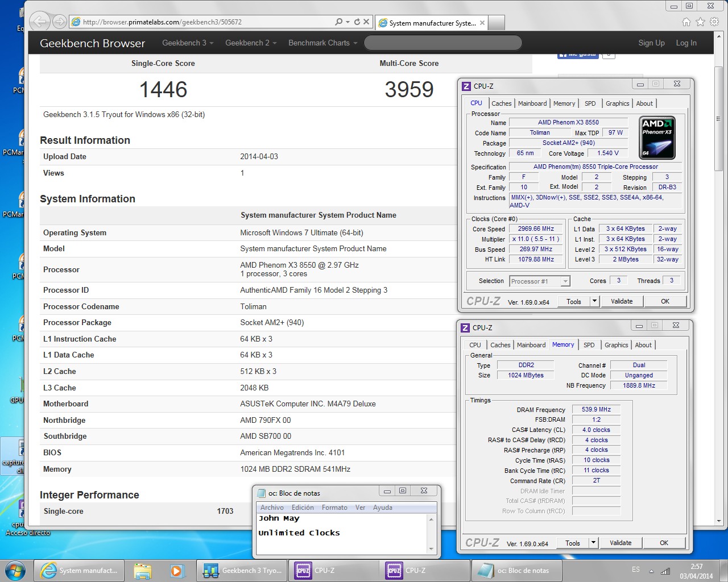This screenshot has height=582, width=728.
Task: Click Validate button in upper CPU-Z
Action: coord(622,301)
